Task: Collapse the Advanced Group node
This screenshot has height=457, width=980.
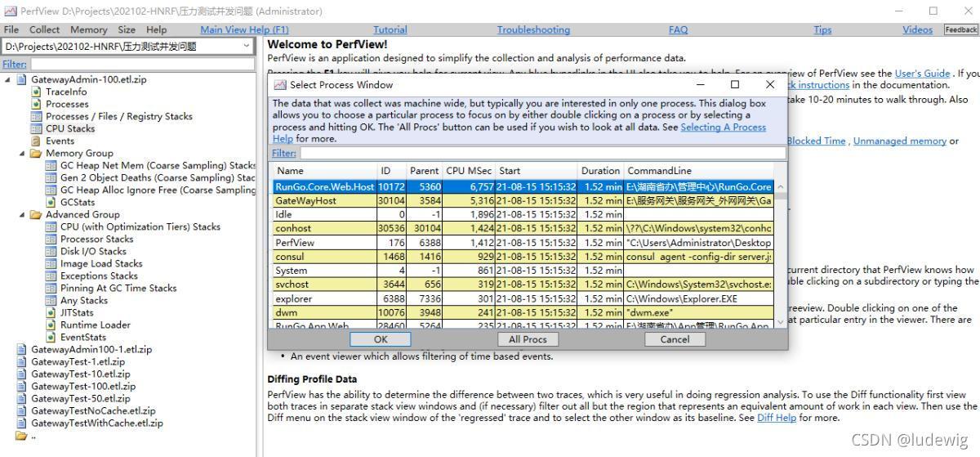Action: coord(23,214)
